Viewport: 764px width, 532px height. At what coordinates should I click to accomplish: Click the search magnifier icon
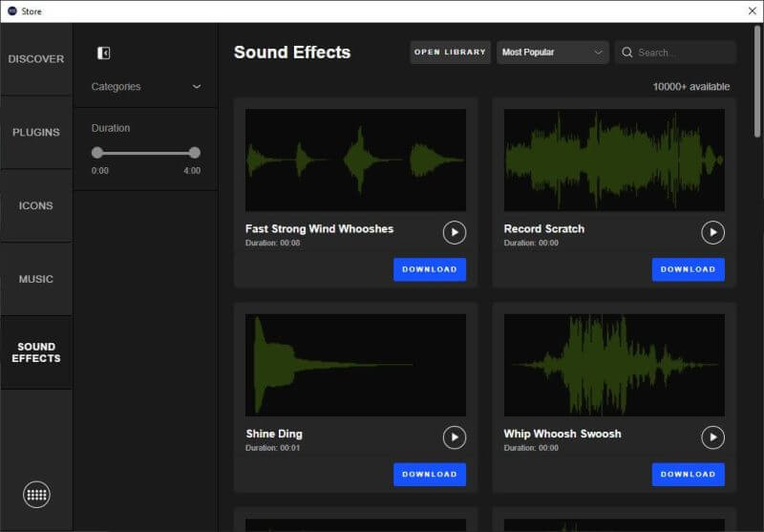pyautogui.click(x=627, y=53)
